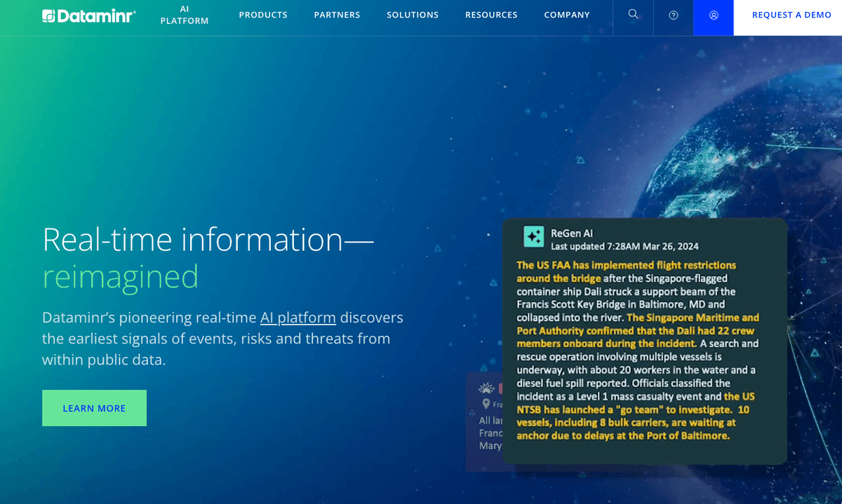
Task: Click the green 'reimagined' heading word
Action: (121, 277)
